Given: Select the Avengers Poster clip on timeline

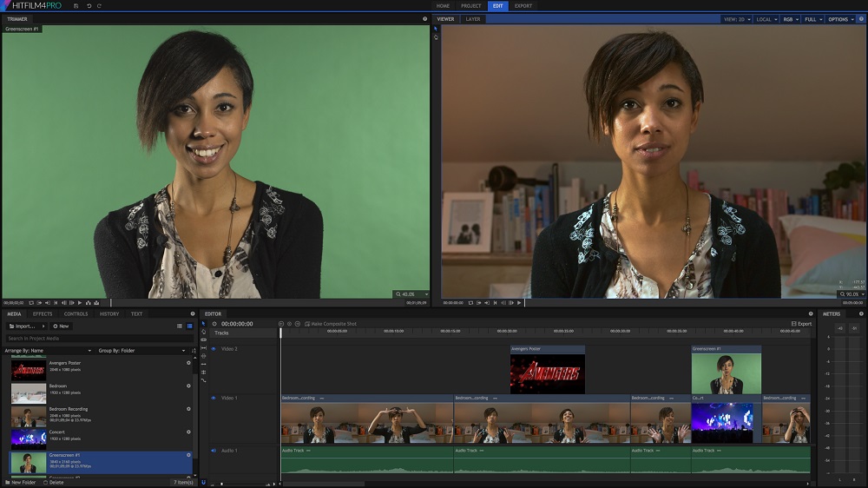Looking at the screenshot, I should point(547,369).
